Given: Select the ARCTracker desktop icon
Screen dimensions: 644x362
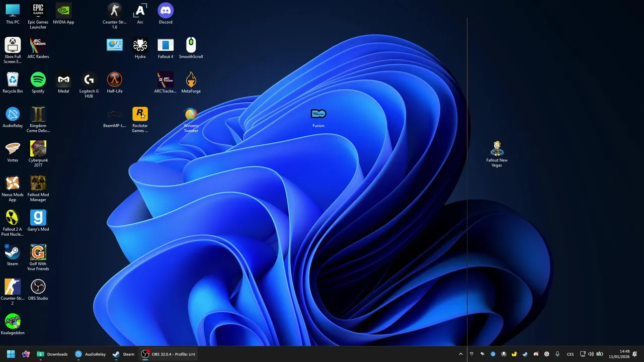Looking at the screenshot, I should pyautogui.click(x=166, y=83).
